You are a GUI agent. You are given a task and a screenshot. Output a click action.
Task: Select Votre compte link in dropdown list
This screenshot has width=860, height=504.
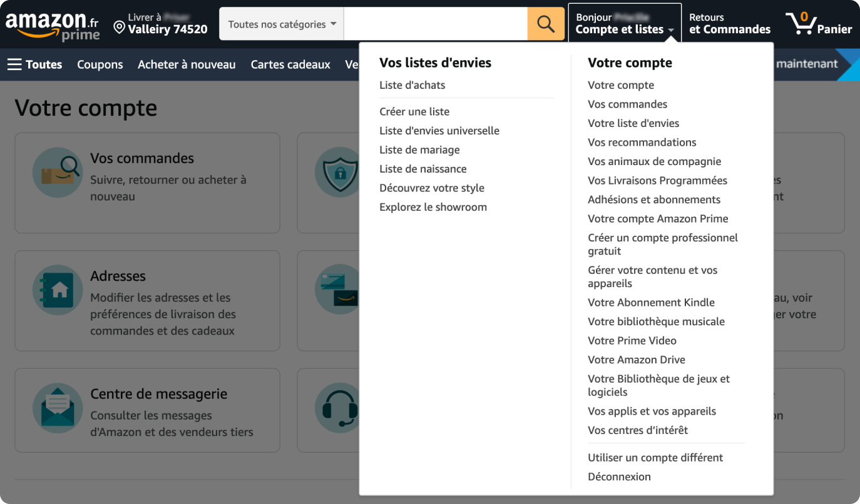coord(621,85)
